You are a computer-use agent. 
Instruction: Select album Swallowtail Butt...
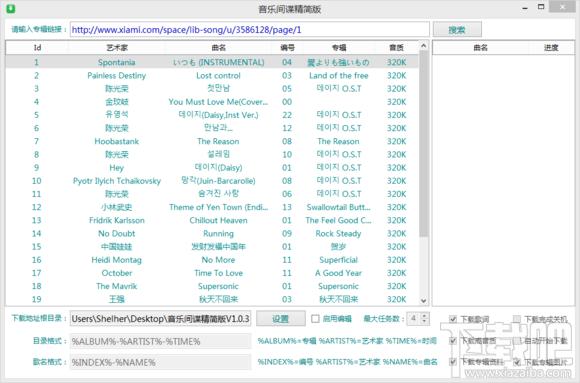click(338, 207)
